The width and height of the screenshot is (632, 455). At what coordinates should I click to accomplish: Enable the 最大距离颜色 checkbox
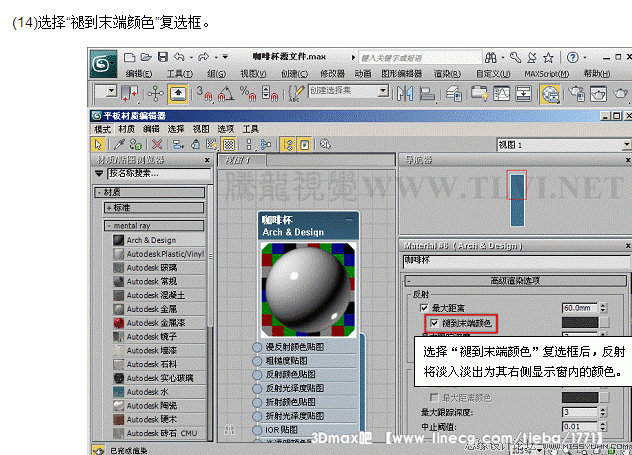point(434,398)
